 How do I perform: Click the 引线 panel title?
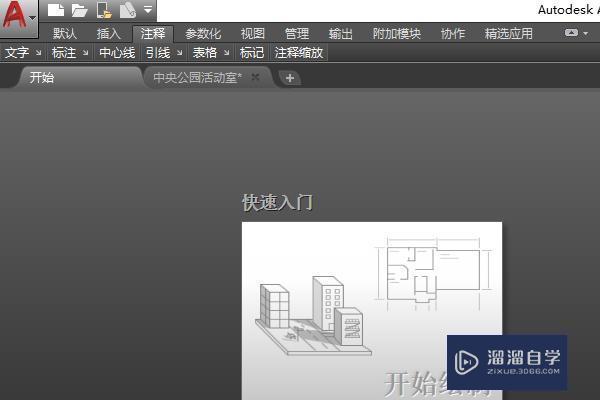tap(158, 53)
